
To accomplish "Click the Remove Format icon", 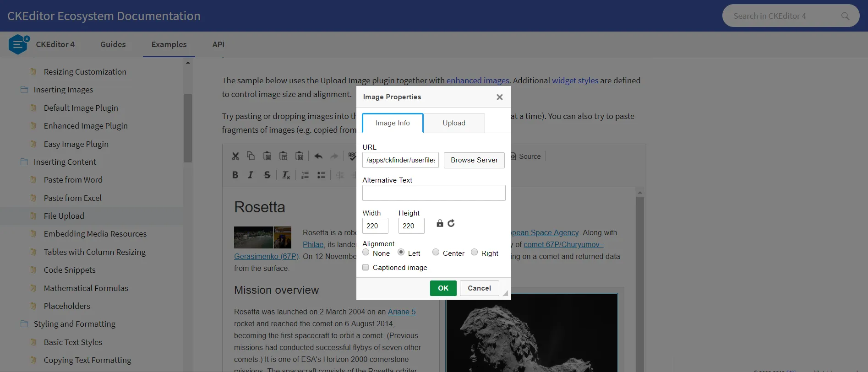I will coord(286,175).
